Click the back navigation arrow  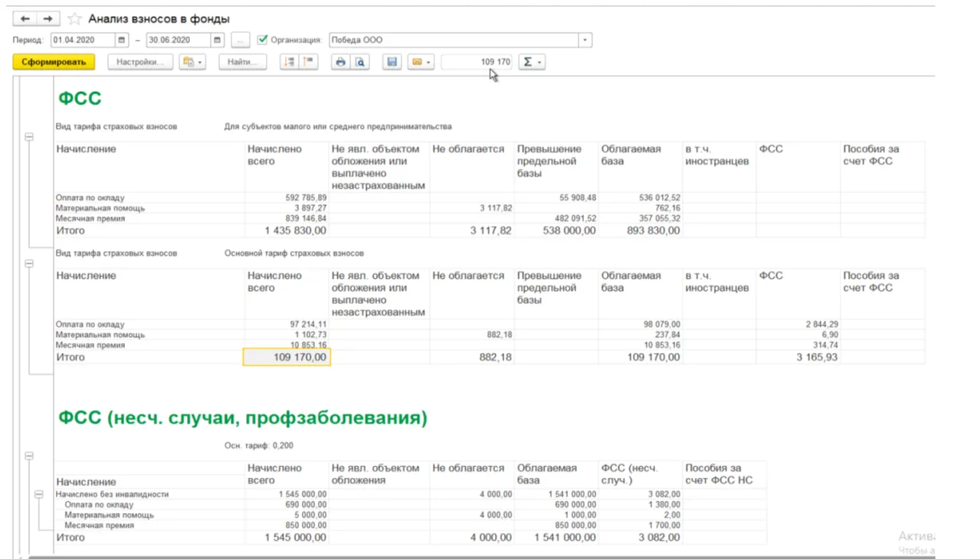(25, 18)
